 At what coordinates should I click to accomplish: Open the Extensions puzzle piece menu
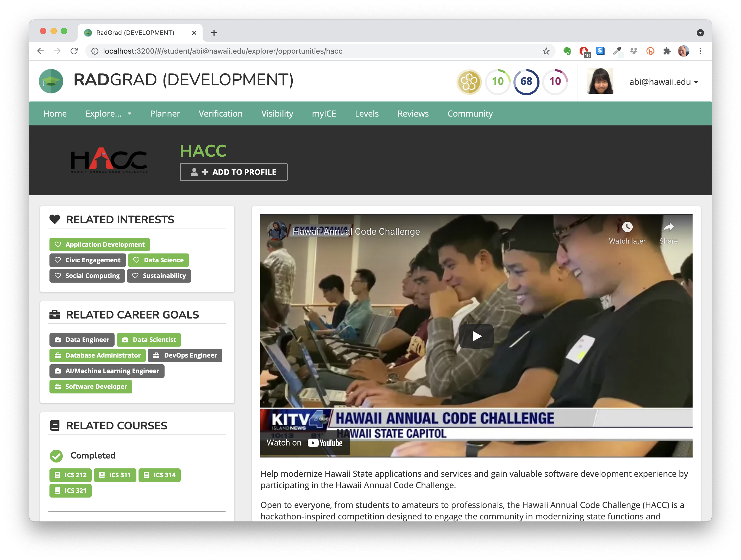click(x=667, y=51)
